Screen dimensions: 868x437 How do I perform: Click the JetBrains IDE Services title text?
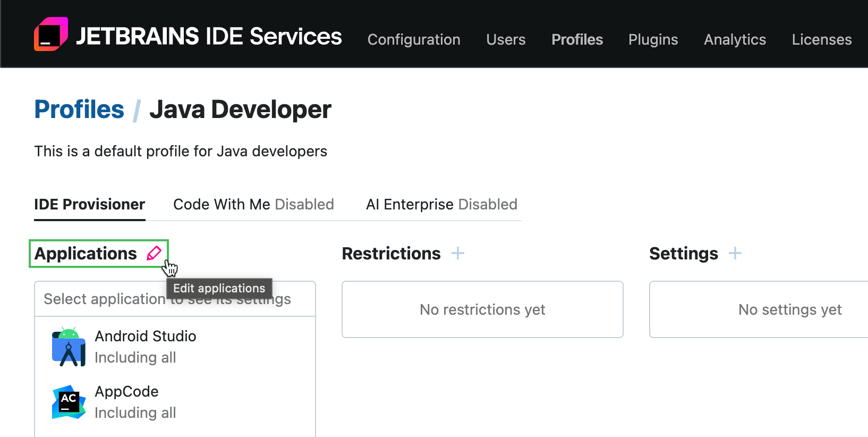209,37
